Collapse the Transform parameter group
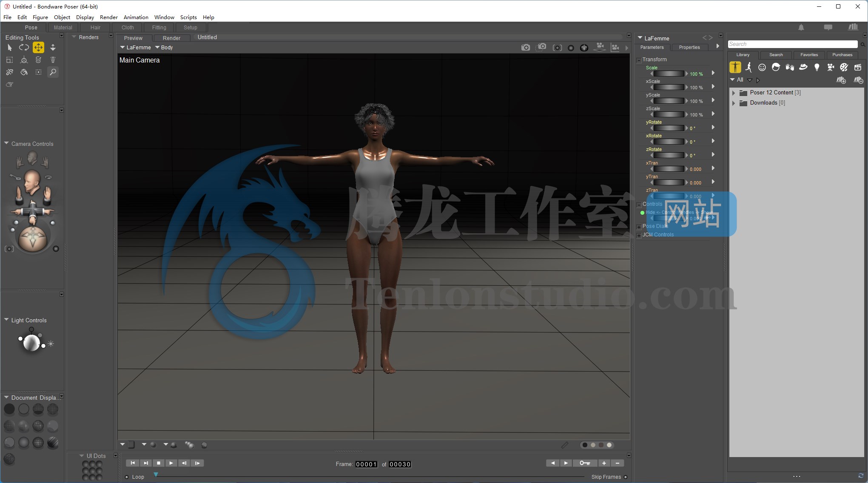Screen dimensions: 868x483 [639, 60]
